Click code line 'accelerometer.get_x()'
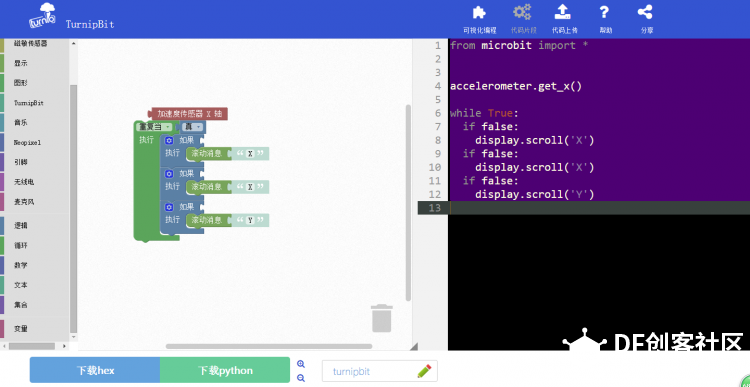This screenshot has width=750, height=387. [x=516, y=87]
